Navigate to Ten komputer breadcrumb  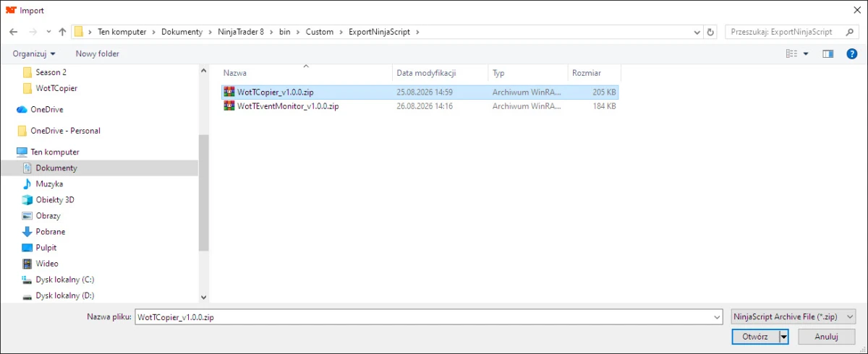point(122,32)
